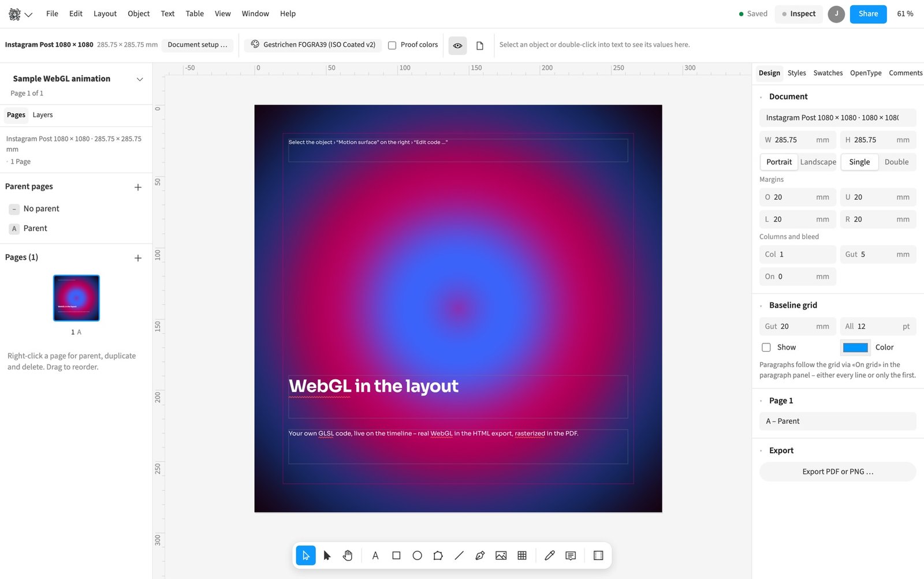The height and width of the screenshot is (579, 924).
Task: Switch to the Swatches tab
Action: [828, 73]
